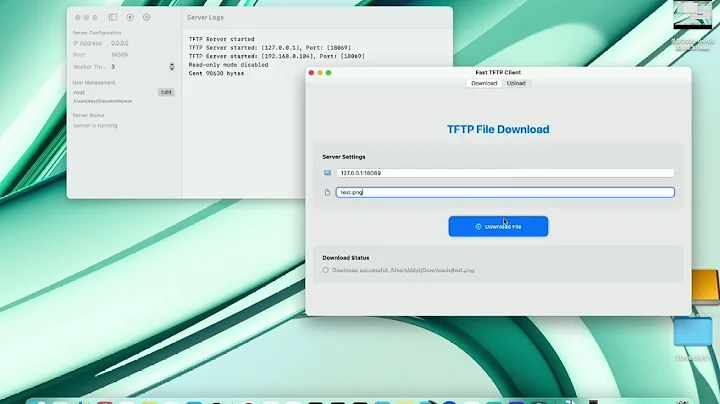
Task: Switch to the Download tab
Action: pos(484,83)
